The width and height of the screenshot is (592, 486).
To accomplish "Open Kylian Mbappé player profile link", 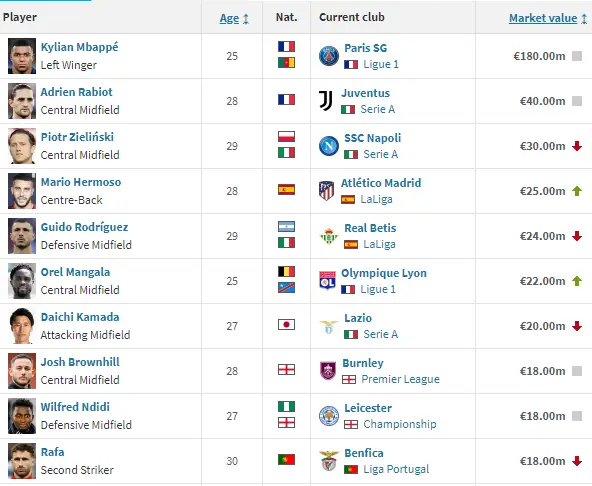I will 79,47.
